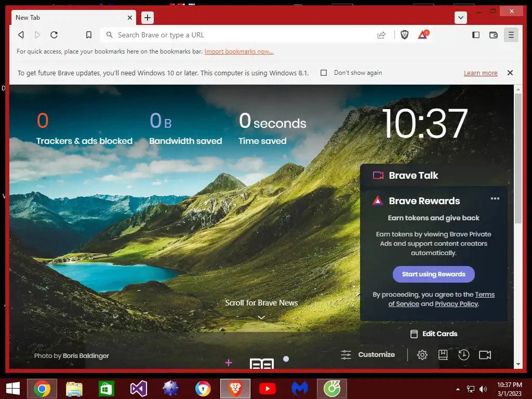The image size is (532, 399).
Task: Bookmark this tab using the bookmark icon
Action: (88, 35)
